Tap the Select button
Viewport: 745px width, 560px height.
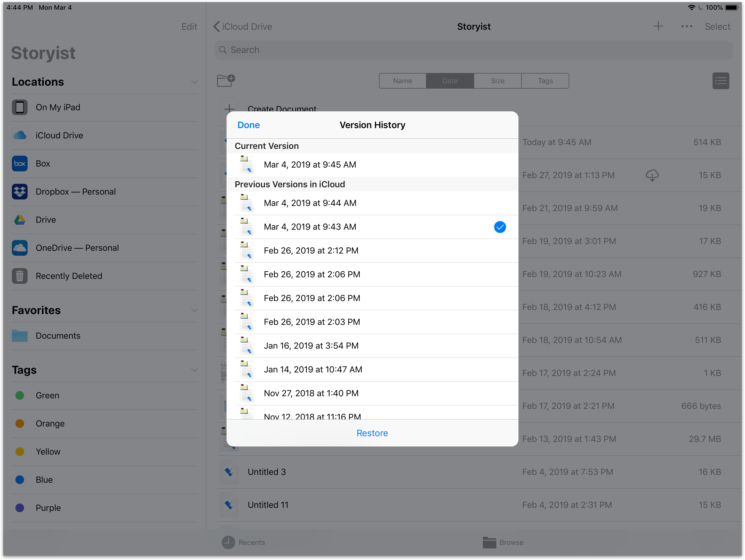[x=717, y=26]
